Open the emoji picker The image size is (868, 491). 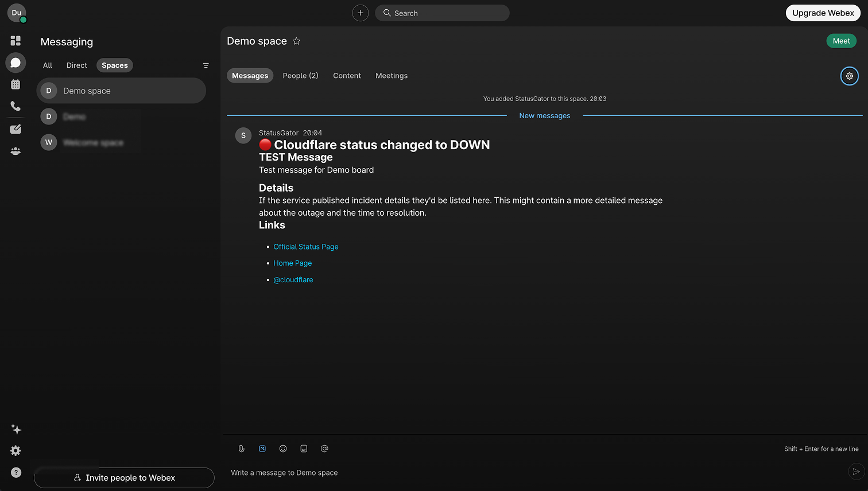283,449
